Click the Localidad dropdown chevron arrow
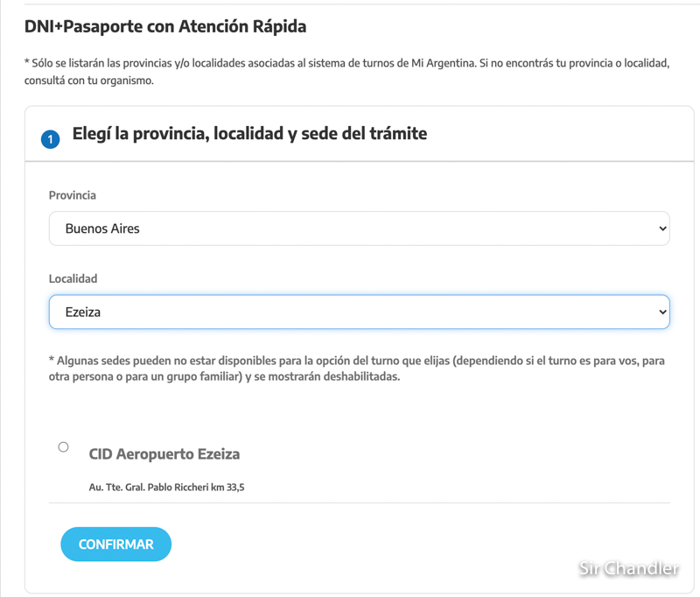Screen dimensions: 700x597 pyautogui.click(x=661, y=312)
